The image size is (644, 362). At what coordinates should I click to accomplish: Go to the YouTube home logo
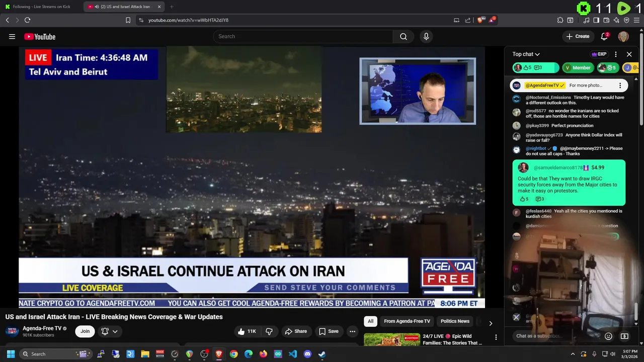pos(40,37)
